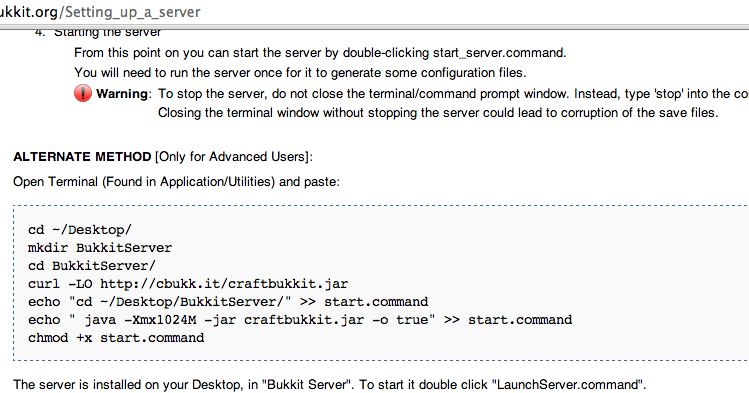Image resolution: width=749 pixels, height=393 pixels.
Task: Click the 'mkdir BukkitServer' code line
Action: point(100,248)
